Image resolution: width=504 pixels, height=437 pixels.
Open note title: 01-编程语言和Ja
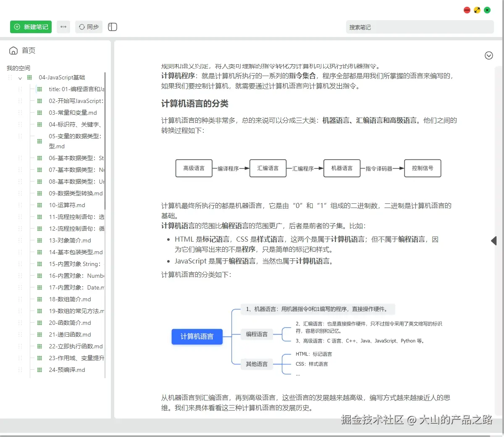pos(76,89)
